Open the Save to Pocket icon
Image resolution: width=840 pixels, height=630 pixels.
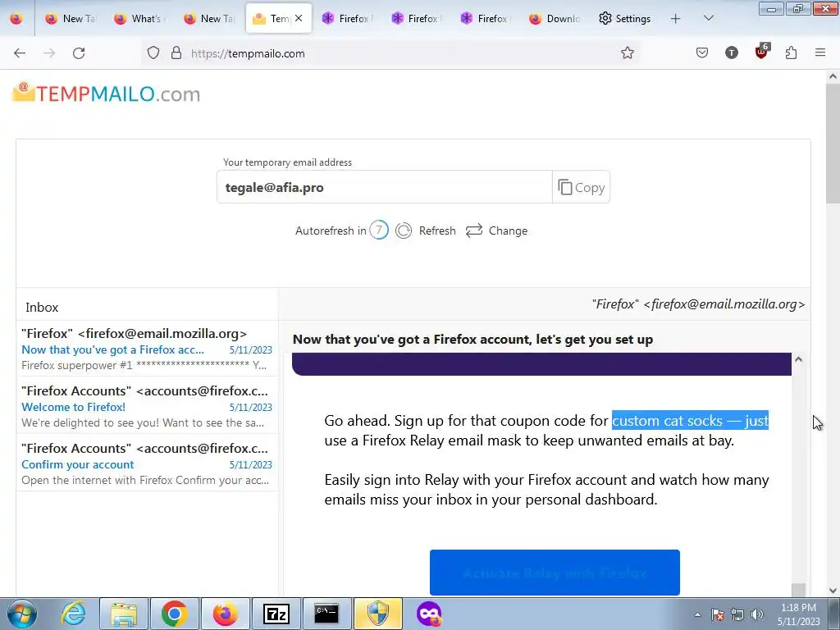pyautogui.click(x=702, y=52)
